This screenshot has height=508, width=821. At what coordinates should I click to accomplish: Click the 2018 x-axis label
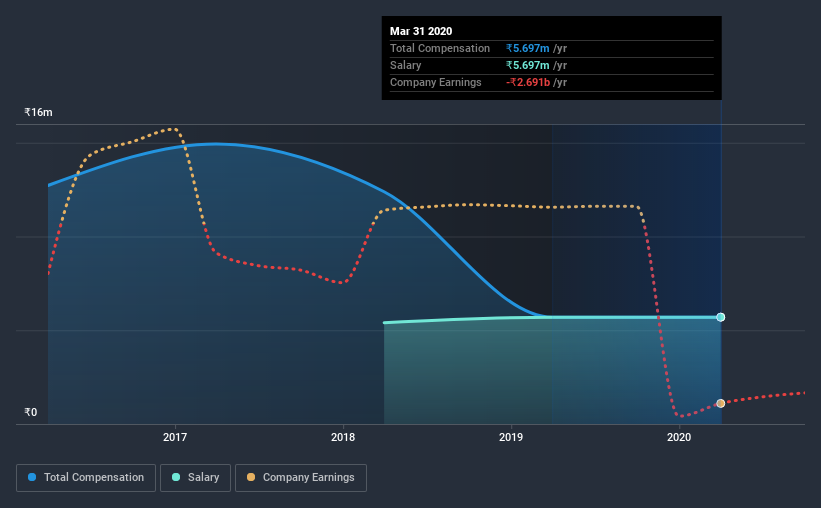343,437
